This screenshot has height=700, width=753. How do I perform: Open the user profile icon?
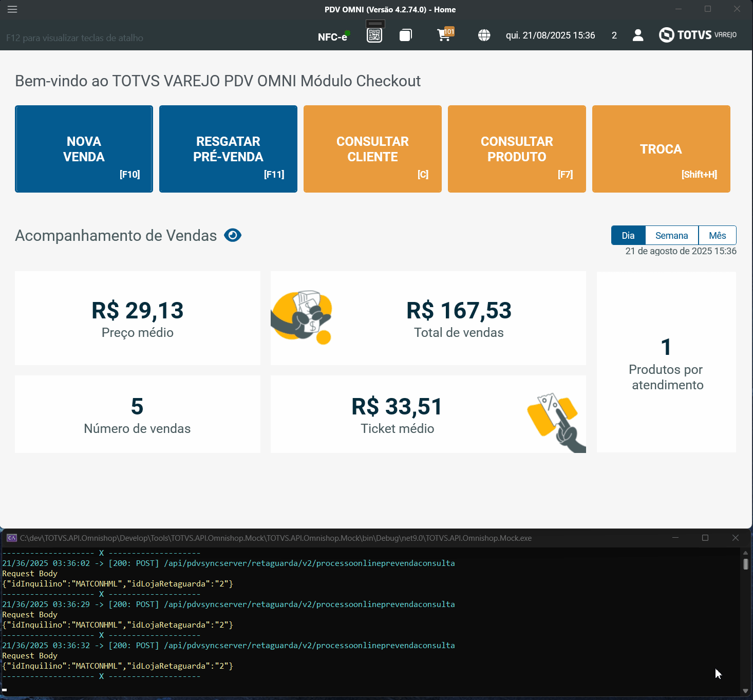pos(638,35)
